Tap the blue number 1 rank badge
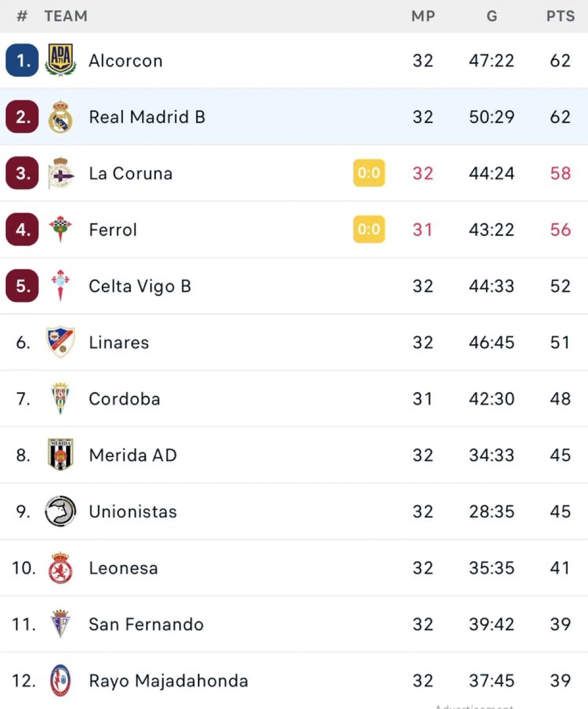The image size is (588, 709). [x=22, y=60]
